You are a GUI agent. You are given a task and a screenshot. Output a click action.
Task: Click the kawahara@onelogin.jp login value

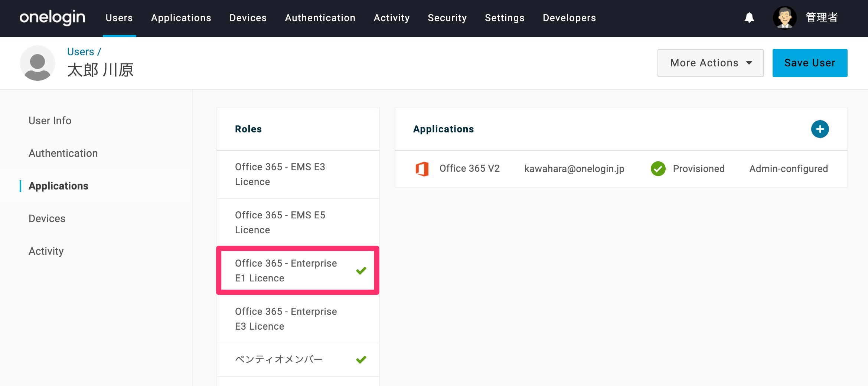[x=574, y=169]
